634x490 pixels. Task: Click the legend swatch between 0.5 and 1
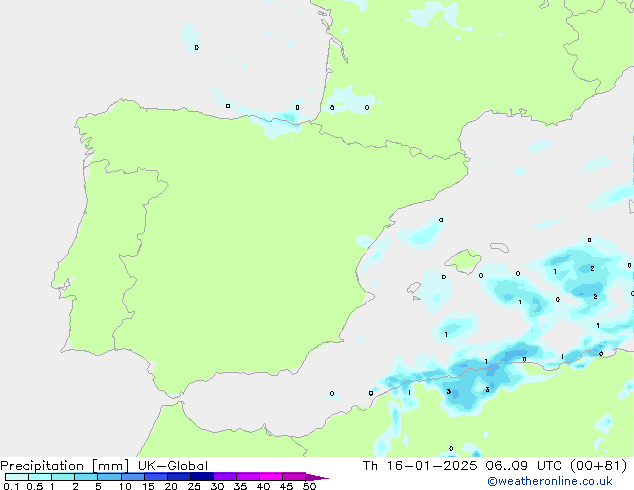(x=40, y=477)
